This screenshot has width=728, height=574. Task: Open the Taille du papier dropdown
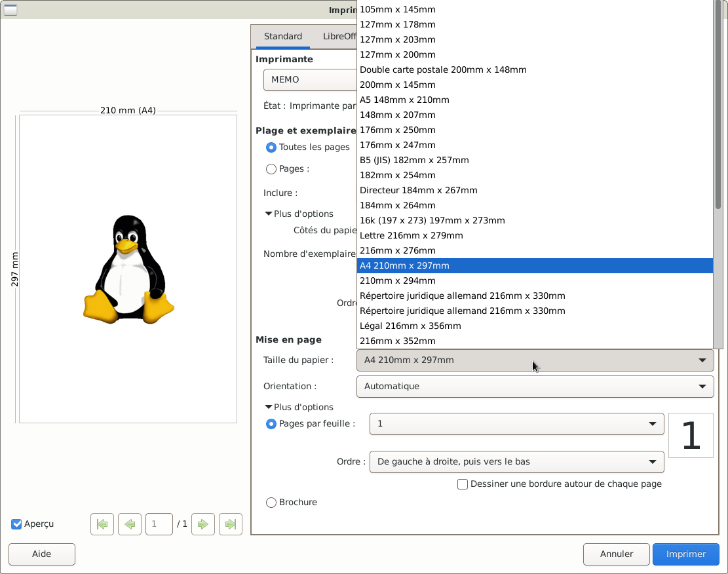tap(535, 360)
